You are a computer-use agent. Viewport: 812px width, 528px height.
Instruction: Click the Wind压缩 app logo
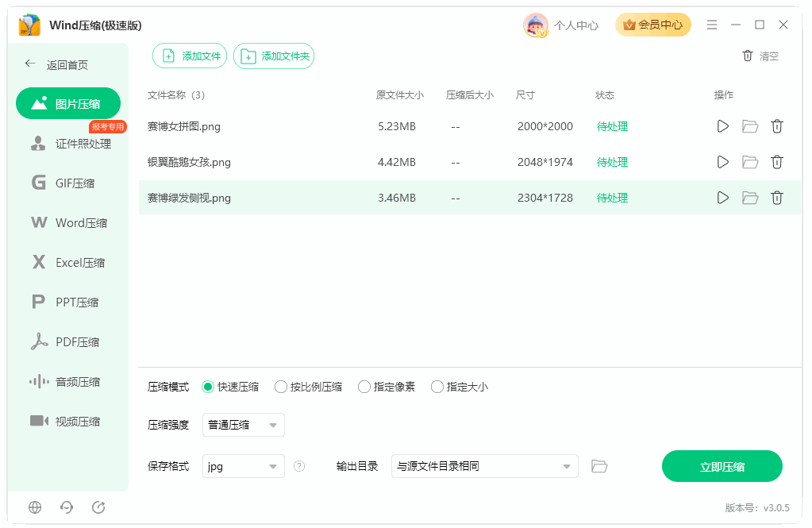click(29, 25)
